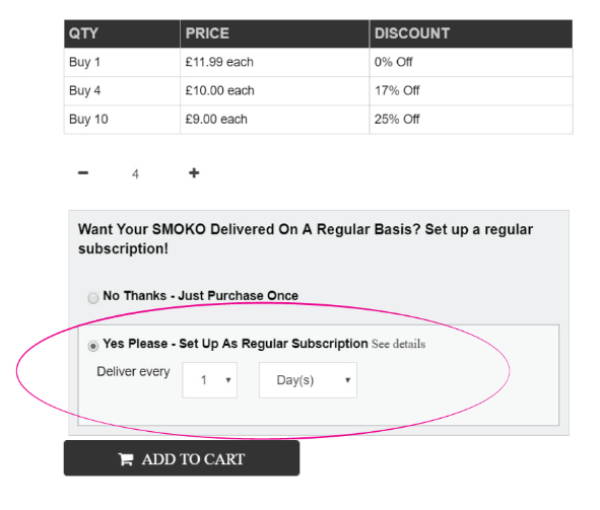This screenshot has height=510, width=600.
Task: Click the ADD TO CART button
Action: click(182, 458)
